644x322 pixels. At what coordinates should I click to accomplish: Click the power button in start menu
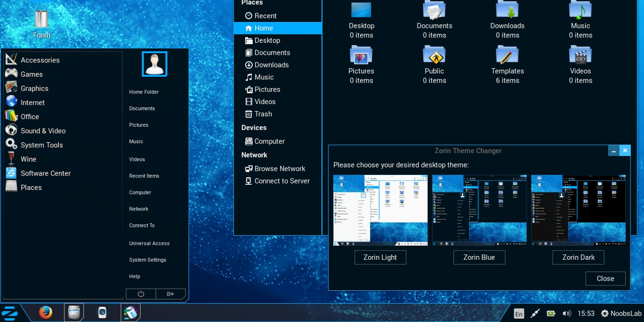point(141,294)
